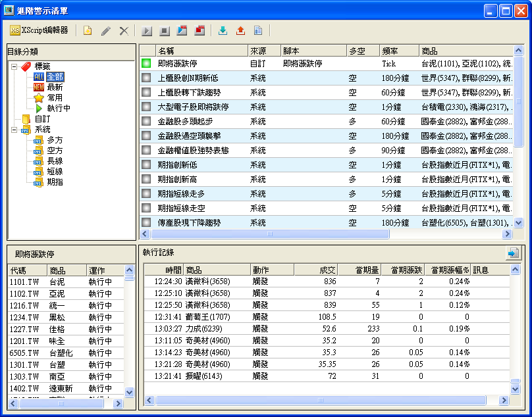This screenshot has height=417, width=532.
Task: Click the export icon in 執行記錄 panel
Action: tap(513, 253)
